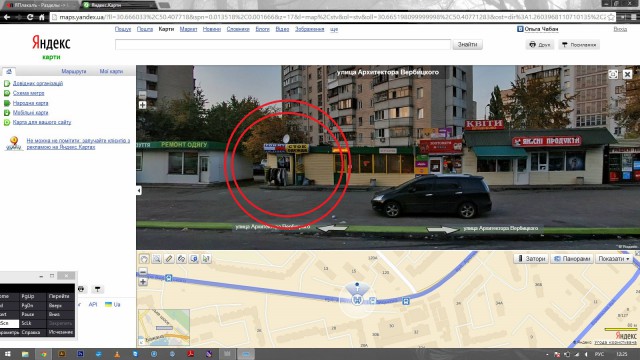Screen dimensions: 640x360
Task: Open the Yandex logo home link
Action: tap(51, 43)
